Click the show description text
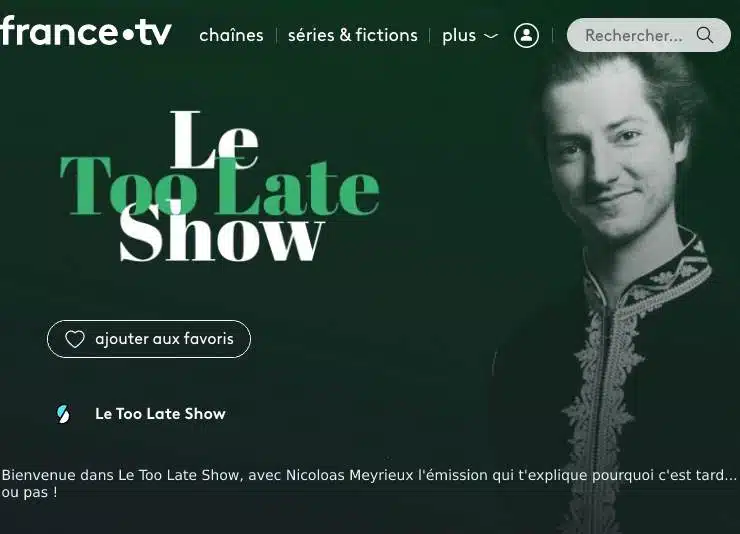The image size is (740, 534). pos(369,484)
